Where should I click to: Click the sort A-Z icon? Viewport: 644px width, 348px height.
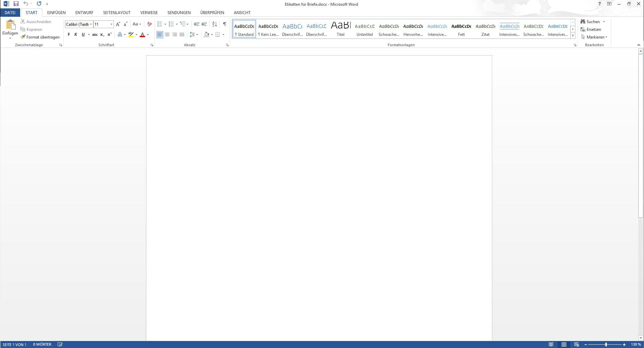point(214,24)
